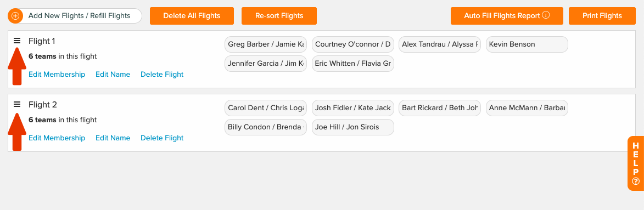Select the Joe Hill / Jon Sirois chip
This screenshot has height=210, width=644.
[x=353, y=127]
